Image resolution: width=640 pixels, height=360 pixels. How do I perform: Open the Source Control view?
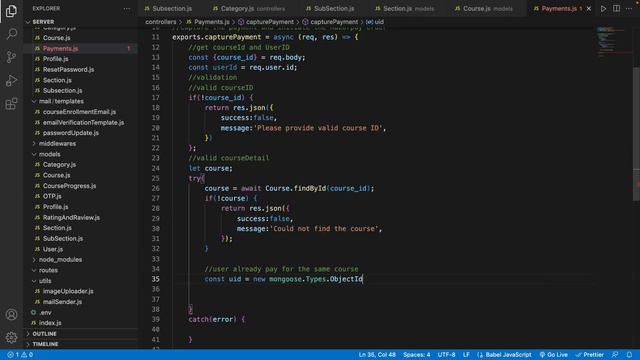coord(11,57)
